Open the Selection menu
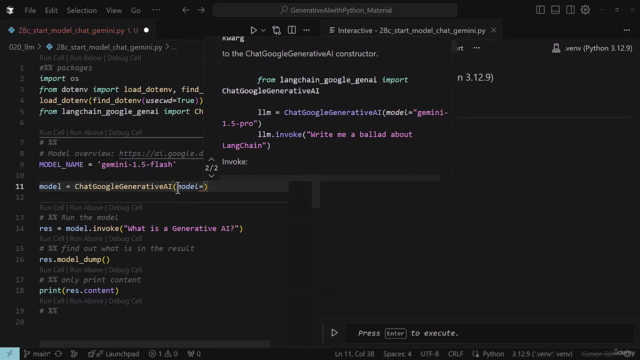The height and width of the screenshot is (360, 640). click(82, 10)
